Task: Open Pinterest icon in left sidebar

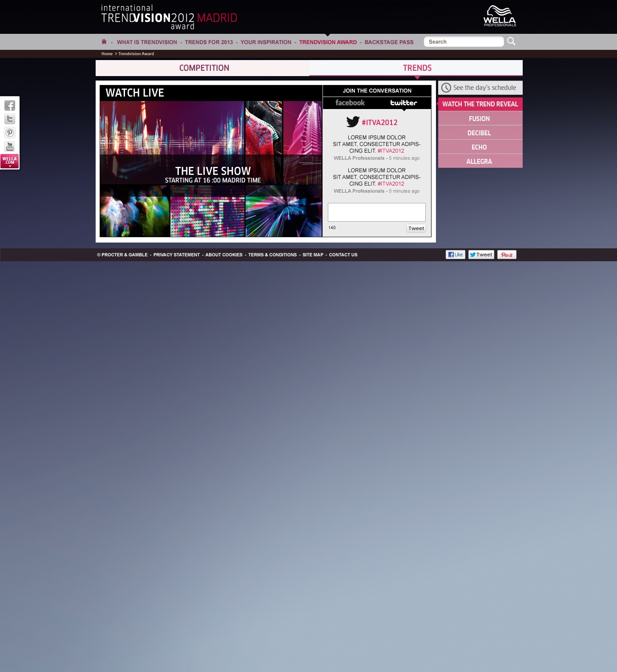Action: (10, 133)
